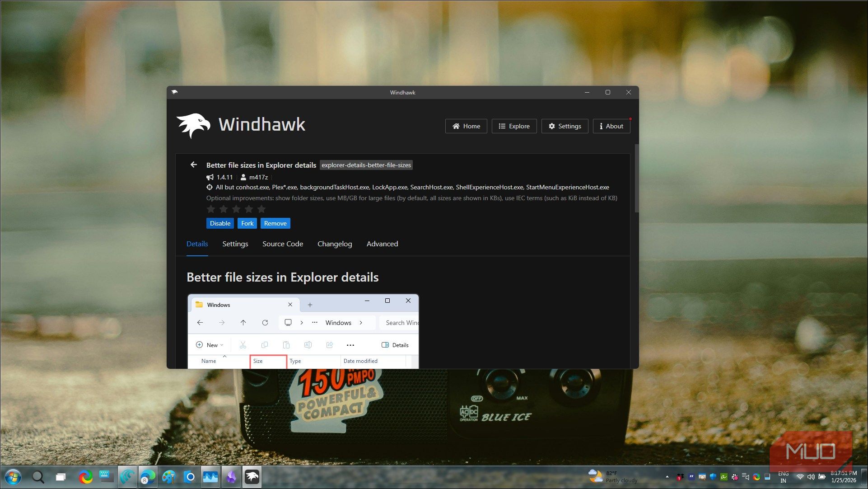Click the Windhawk taskbar icon
Image resolution: width=868 pixels, height=489 pixels.
coord(252,477)
